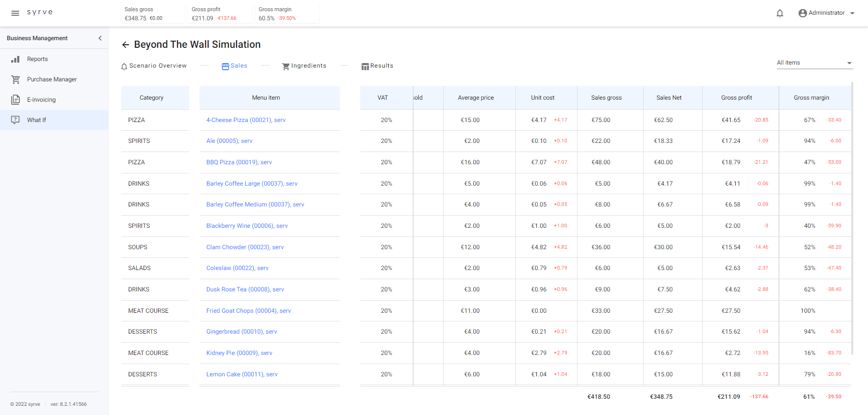Switch to the Scenario Overview step
Image resolution: width=868 pixels, height=415 pixels.
point(154,66)
